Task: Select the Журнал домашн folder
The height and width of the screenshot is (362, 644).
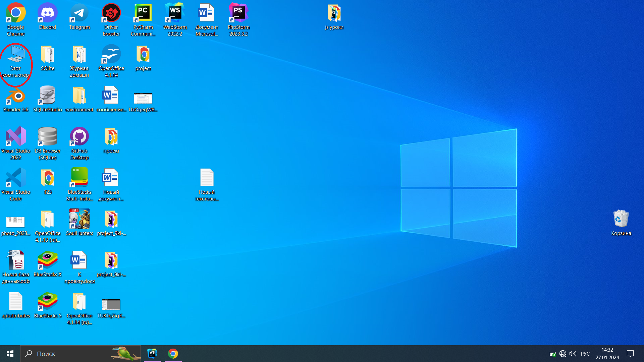Action: [x=79, y=61]
